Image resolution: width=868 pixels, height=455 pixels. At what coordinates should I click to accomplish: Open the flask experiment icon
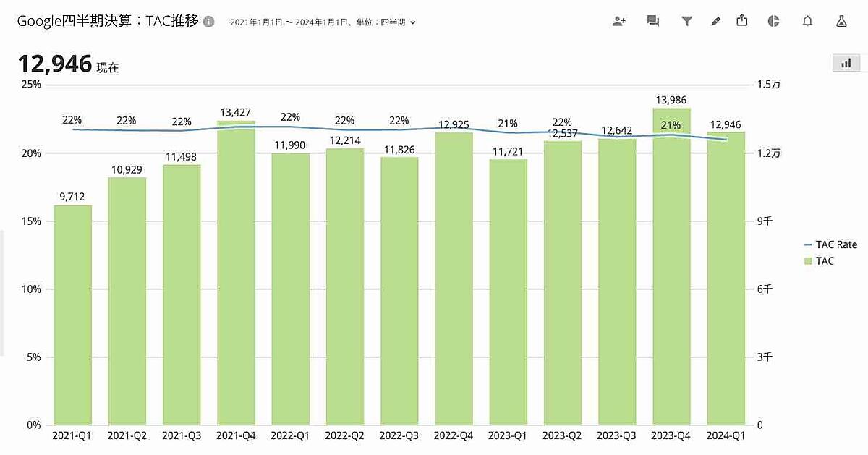coord(841,21)
